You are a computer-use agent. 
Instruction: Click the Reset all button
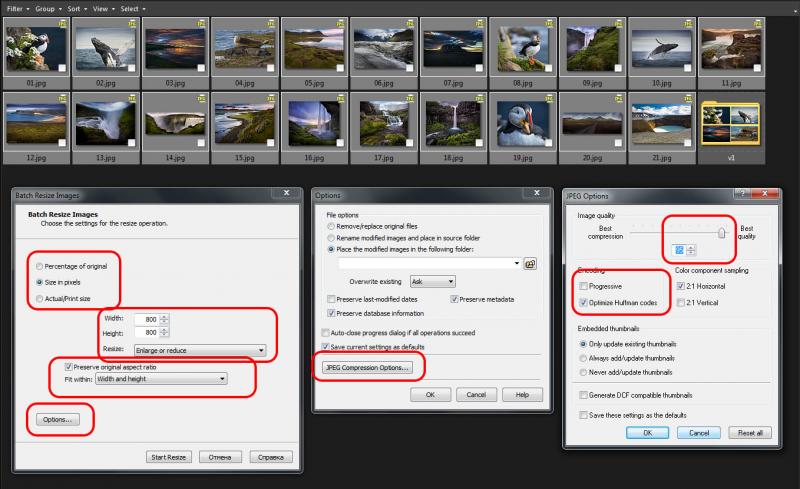(750, 433)
